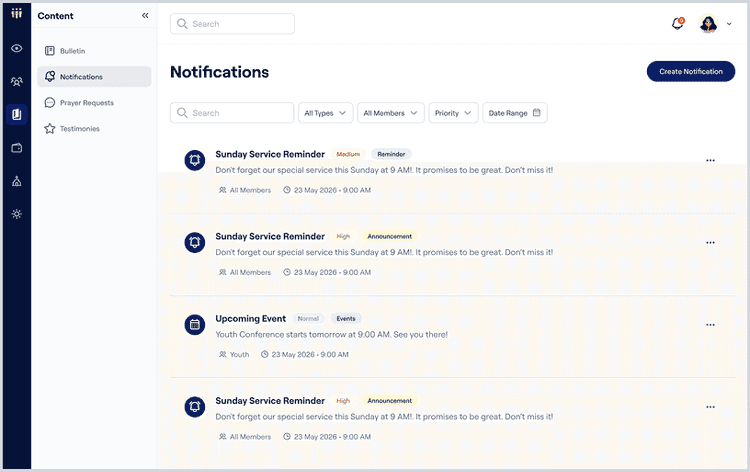
Task: Open more options for Upcoming Event
Action: point(710,325)
